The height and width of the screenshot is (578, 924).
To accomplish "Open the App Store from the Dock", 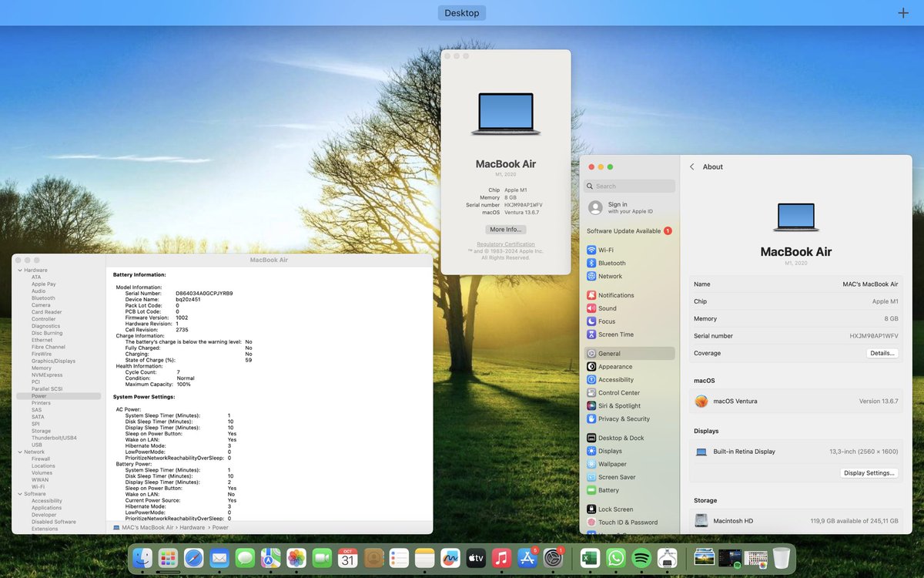I will 527,558.
